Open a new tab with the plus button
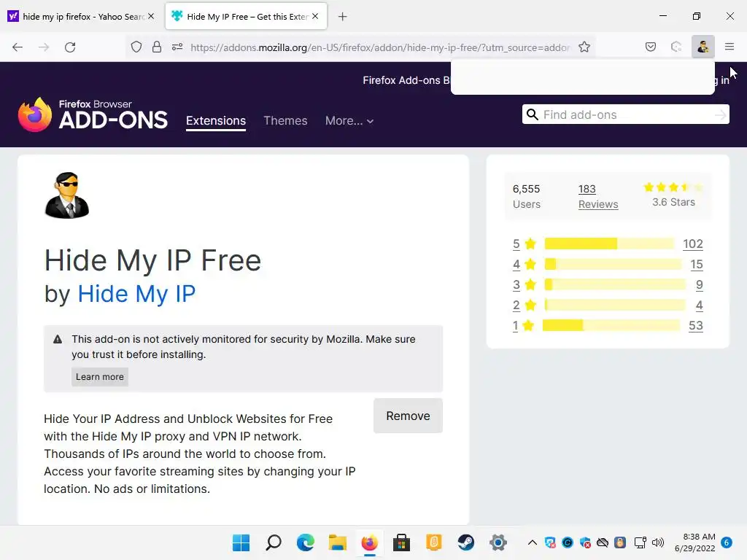Image resolution: width=747 pixels, height=560 pixels. 343,17
